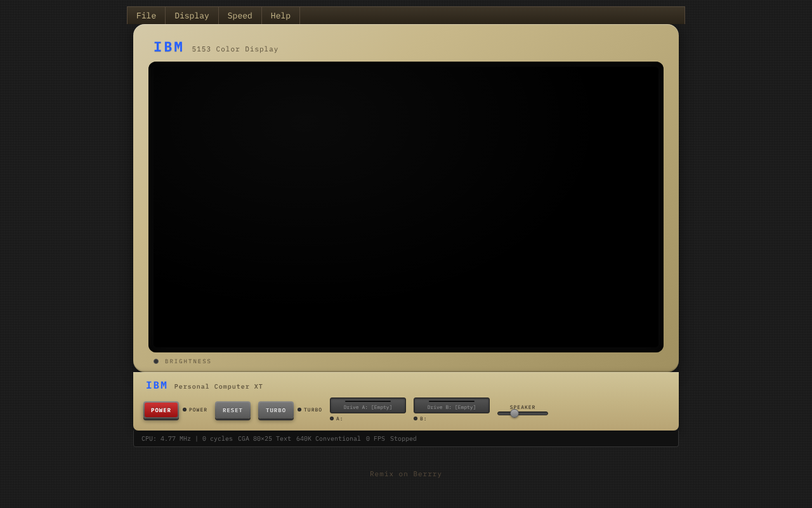Open the Help menu
The width and height of the screenshot is (812, 508).
pos(280,15)
